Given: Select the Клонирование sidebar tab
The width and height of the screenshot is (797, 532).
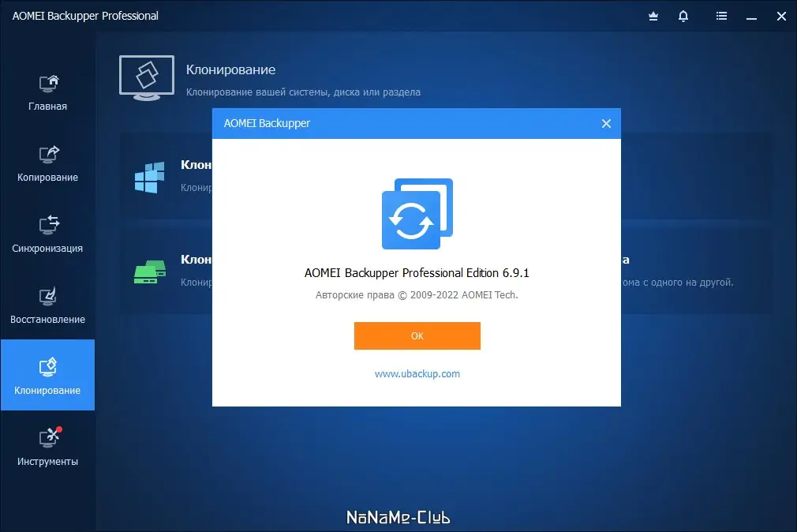Looking at the screenshot, I should point(48,375).
